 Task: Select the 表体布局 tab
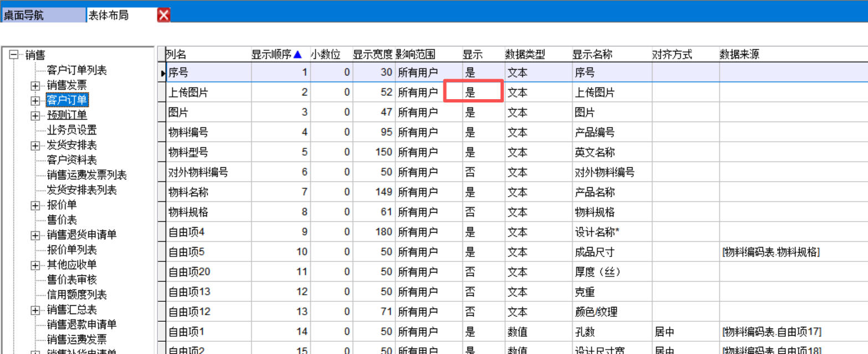click(x=109, y=15)
